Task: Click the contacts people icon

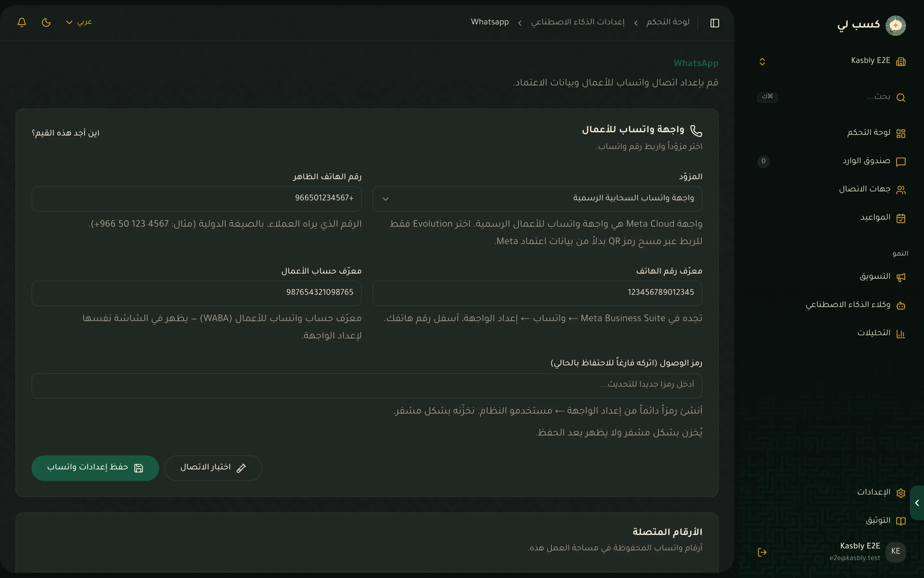Action: (x=901, y=190)
